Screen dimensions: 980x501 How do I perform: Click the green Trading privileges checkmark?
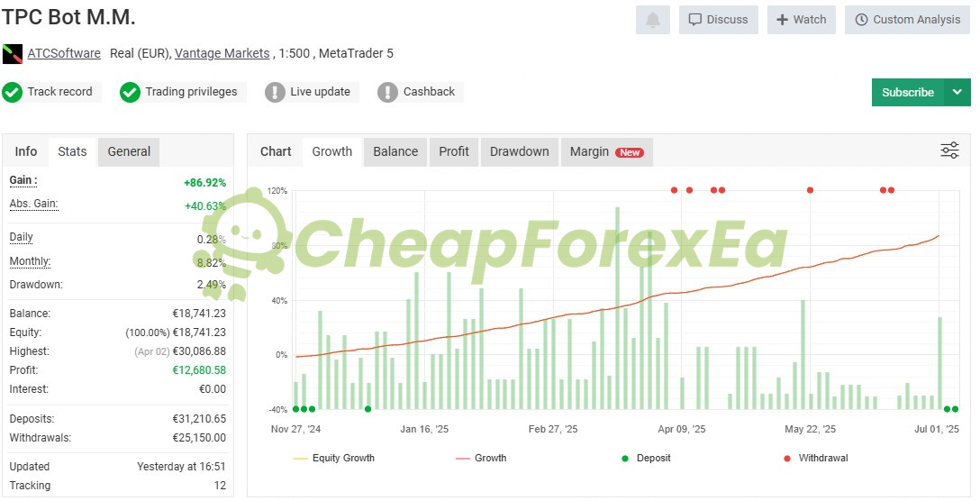pyautogui.click(x=130, y=92)
